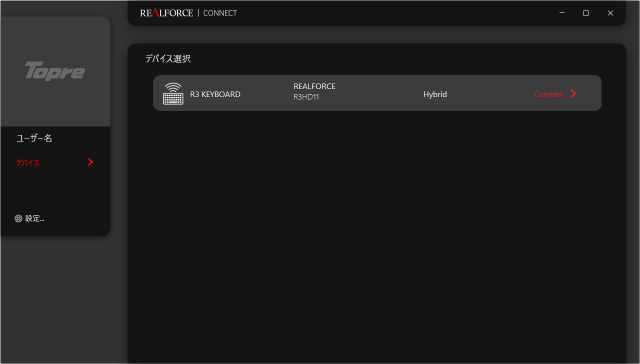This screenshot has height=364, width=640.
Task: Click the Hybrid connection type label
Action: point(435,94)
